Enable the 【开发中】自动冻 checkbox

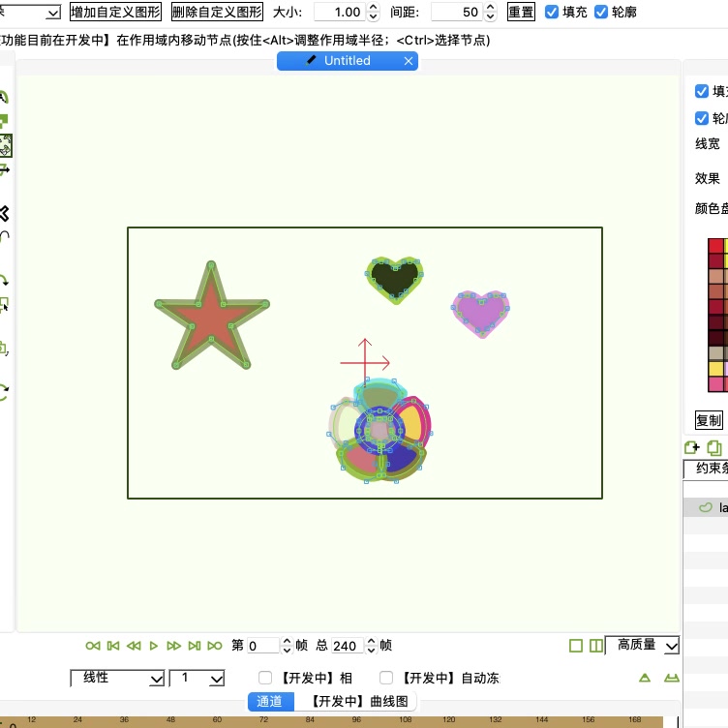[386, 679]
